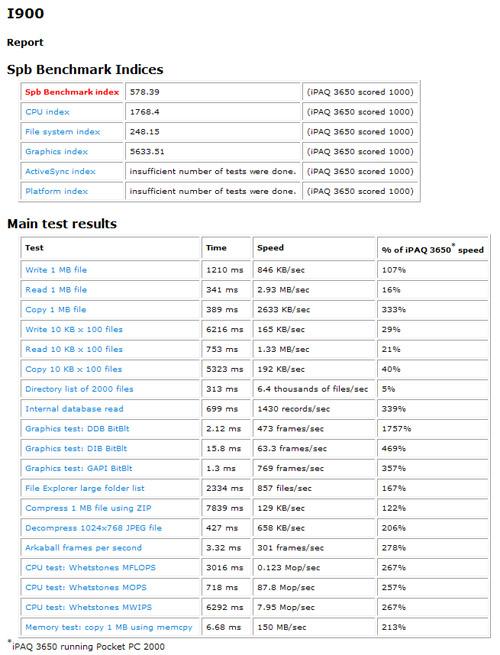Viewport: 500px width, 655px height.
Task: Open the CPU index link
Action: click(x=47, y=112)
